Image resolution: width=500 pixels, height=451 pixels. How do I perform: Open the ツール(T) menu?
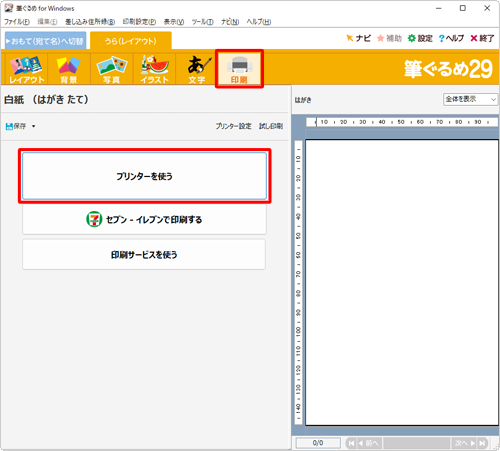click(x=202, y=22)
